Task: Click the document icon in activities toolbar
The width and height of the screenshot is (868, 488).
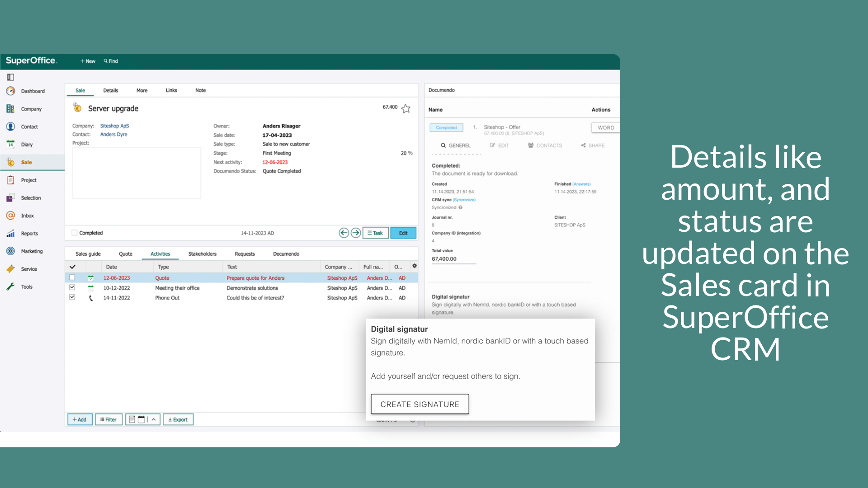Action: pos(132,420)
